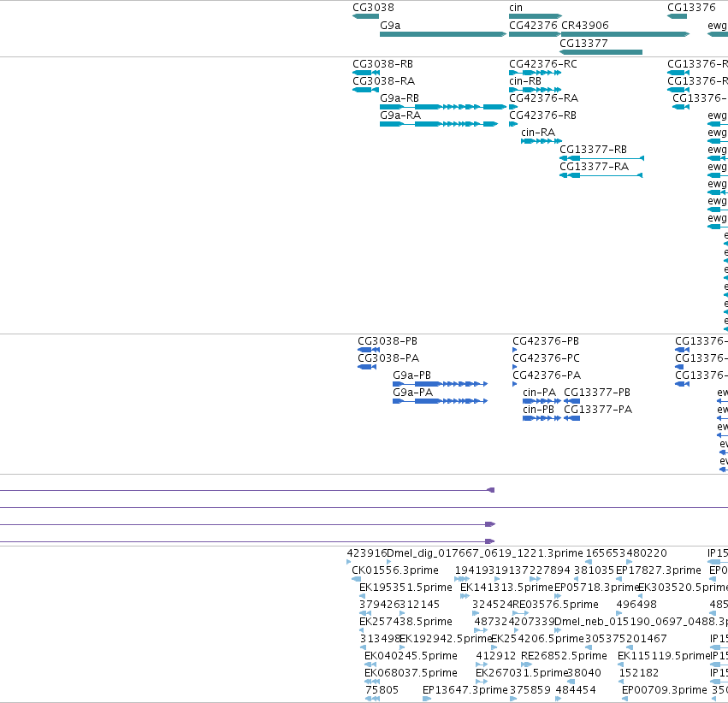
Task: Click the CG13377-PA protein label
Action: [598, 410]
